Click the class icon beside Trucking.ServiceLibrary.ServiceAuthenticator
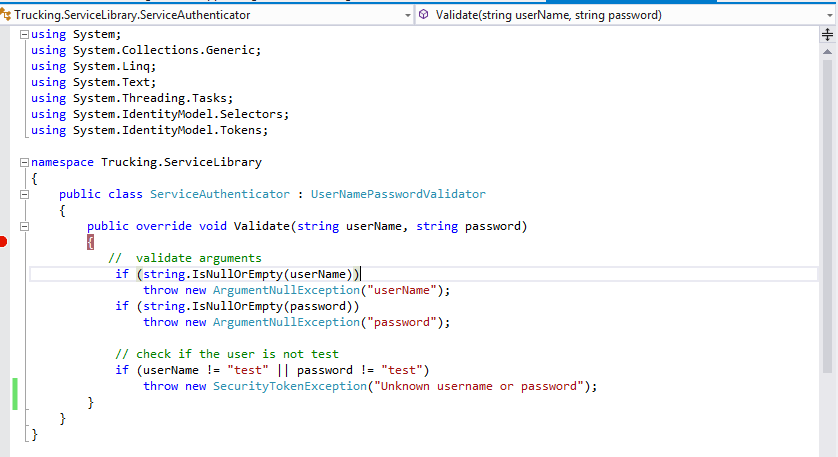The width and height of the screenshot is (838, 457). click(6, 15)
